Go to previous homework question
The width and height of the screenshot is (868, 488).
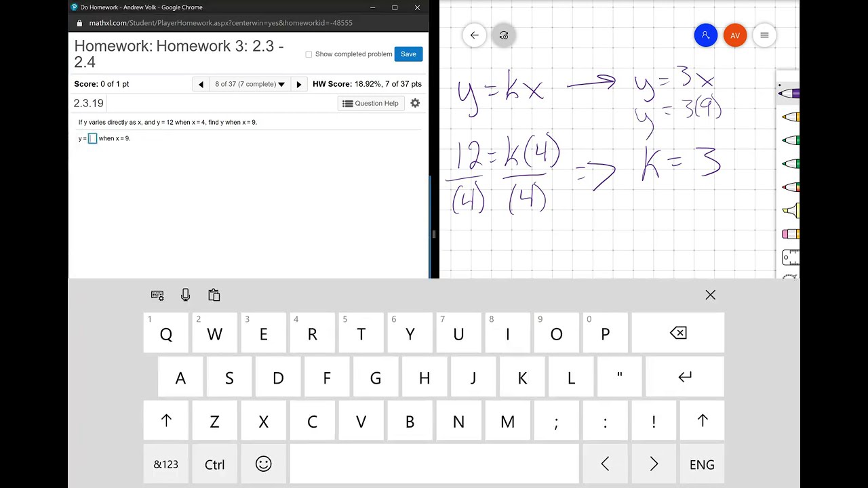(x=201, y=84)
